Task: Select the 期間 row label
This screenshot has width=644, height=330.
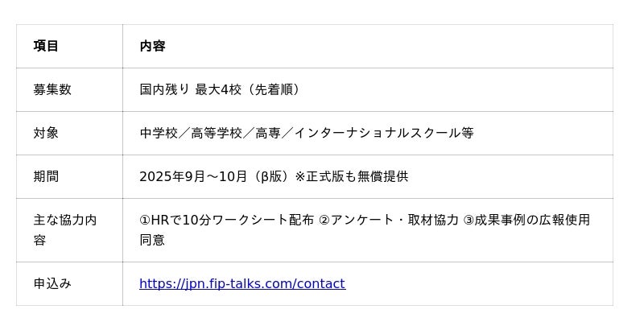Action: [46, 176]
